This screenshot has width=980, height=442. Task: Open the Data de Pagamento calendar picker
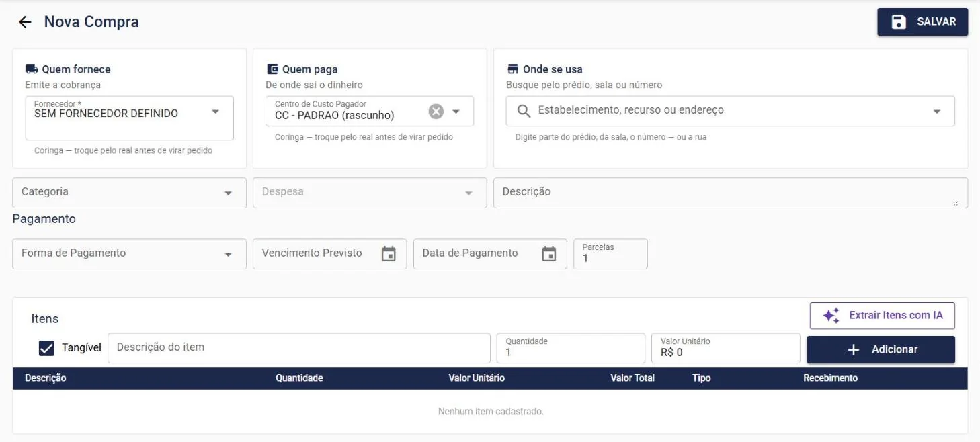549,254
